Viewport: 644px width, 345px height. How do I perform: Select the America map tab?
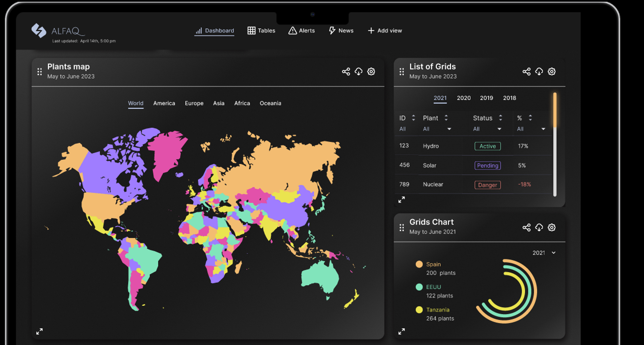coord(164,103)
